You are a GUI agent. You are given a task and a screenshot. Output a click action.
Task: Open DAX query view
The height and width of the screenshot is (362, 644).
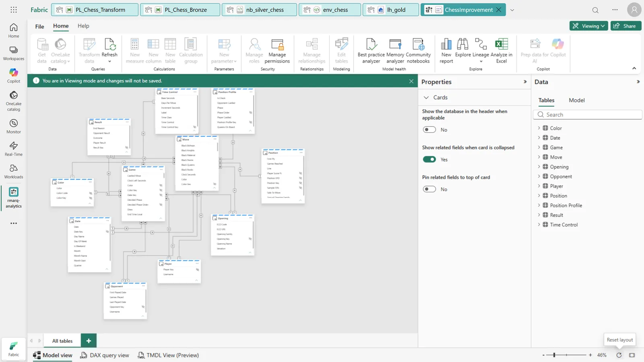tap(105, 355)
